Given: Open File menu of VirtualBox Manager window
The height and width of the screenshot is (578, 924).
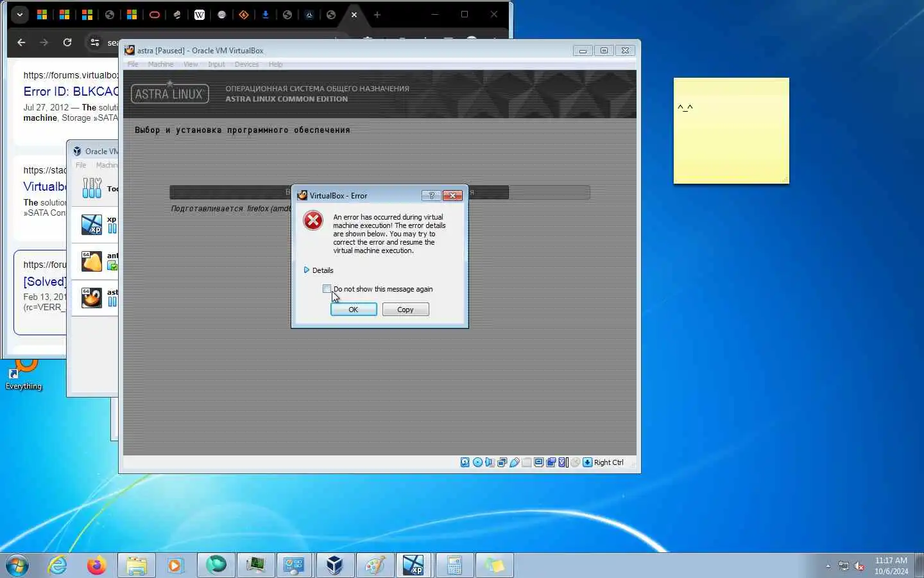Looking at the screenshot, I should (x=81, y=165).
